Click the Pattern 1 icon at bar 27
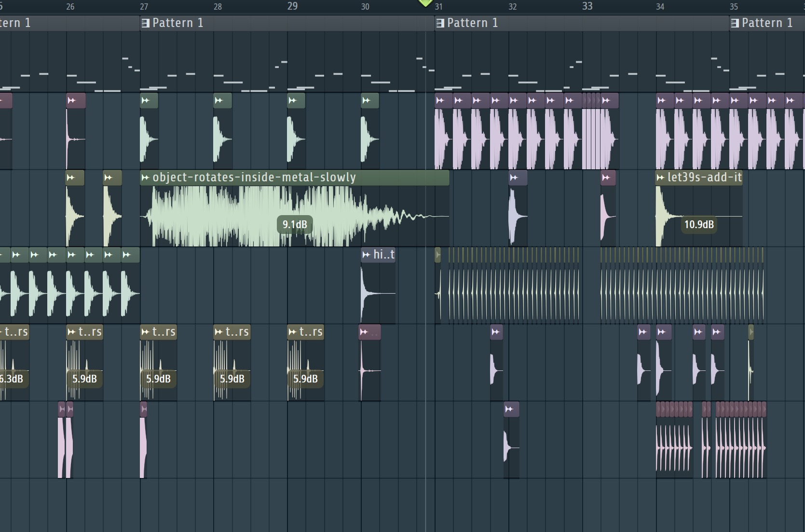Image resolution: width=805 pixels, height=532 pixels. tap(145, 23)
